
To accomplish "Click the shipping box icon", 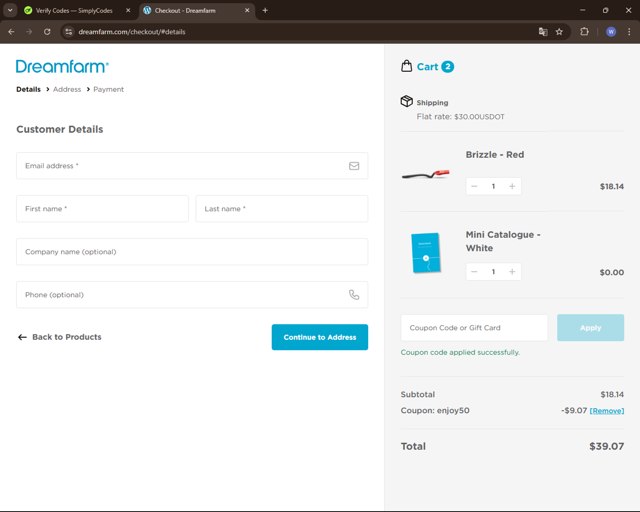I will [x=407, y=101].
